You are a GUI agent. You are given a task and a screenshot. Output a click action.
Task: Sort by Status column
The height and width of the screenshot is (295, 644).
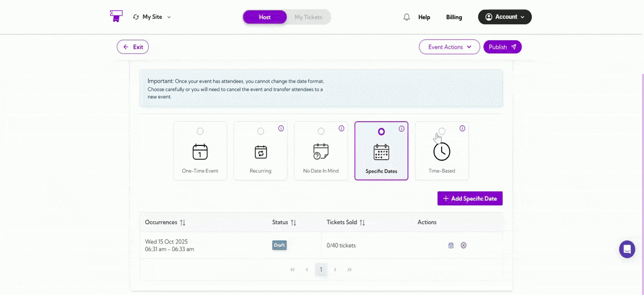click(x=293, y=223)
